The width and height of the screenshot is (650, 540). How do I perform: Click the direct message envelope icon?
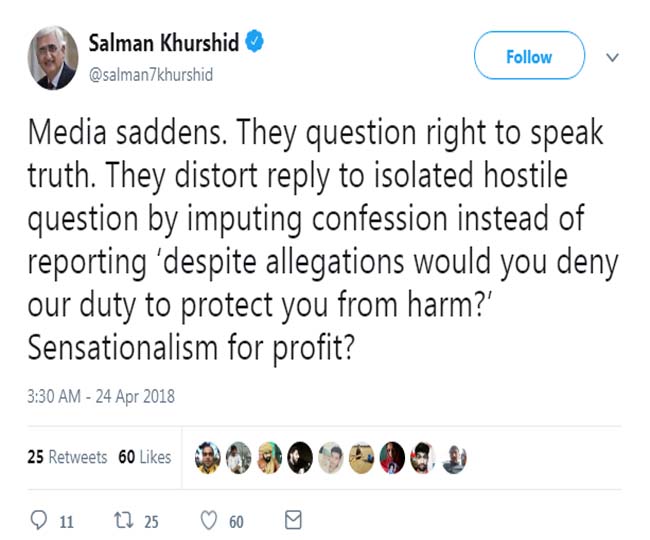(x=293, y=520)
